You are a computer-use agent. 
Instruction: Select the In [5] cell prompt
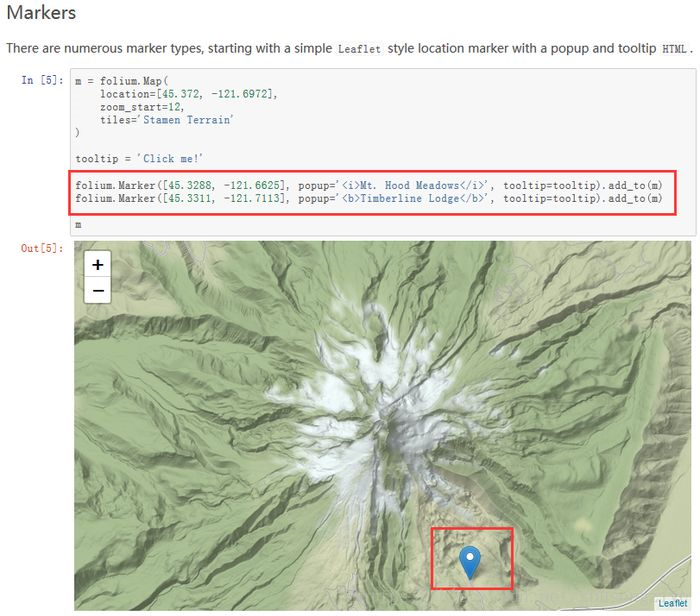coord(42,80)
